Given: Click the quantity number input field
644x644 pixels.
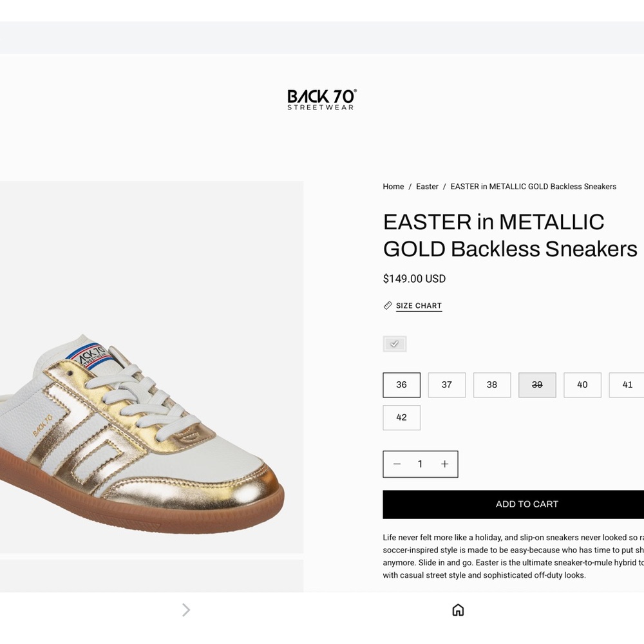Looking at the screenshot, I should pyautogui.click(x=420, y=464).
